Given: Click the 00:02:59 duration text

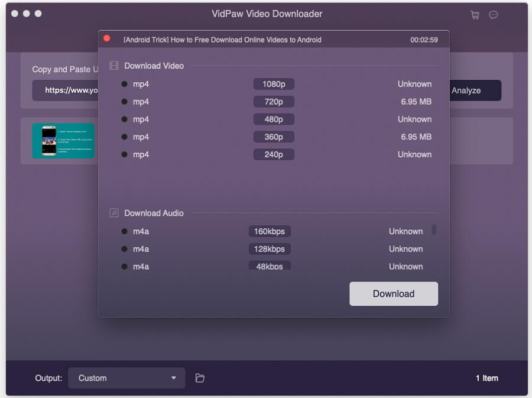Looking at the screenshot, I should (424, 40).
